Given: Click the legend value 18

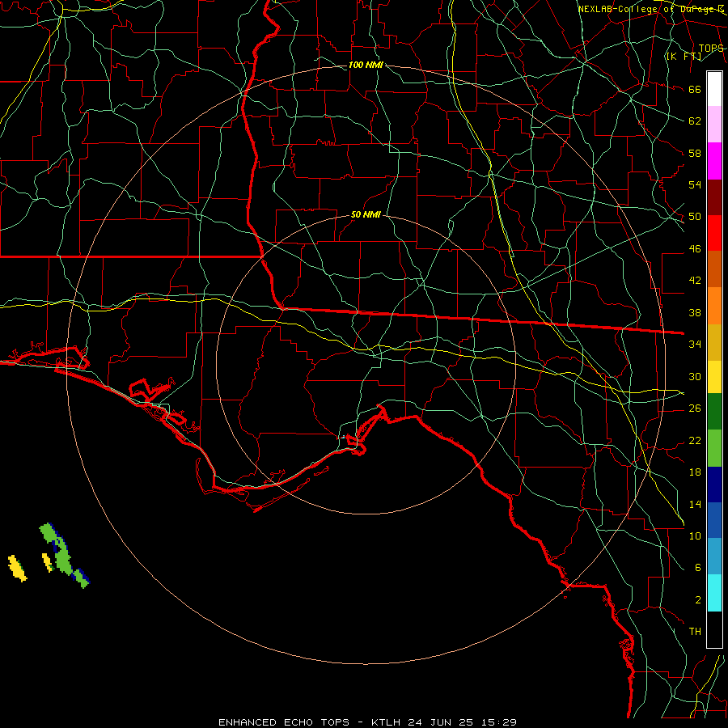Looking at the screenshot, I should click(695, 472).
